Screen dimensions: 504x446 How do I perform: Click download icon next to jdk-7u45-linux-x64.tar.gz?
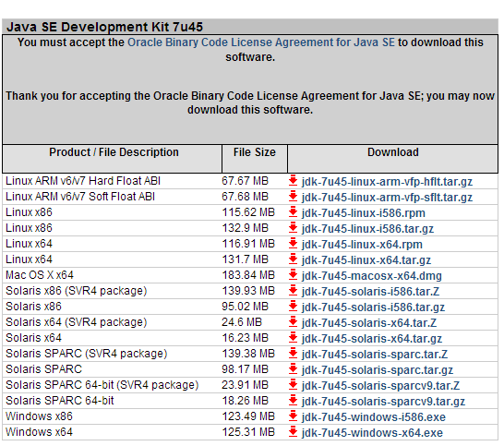tap(293, 259)
